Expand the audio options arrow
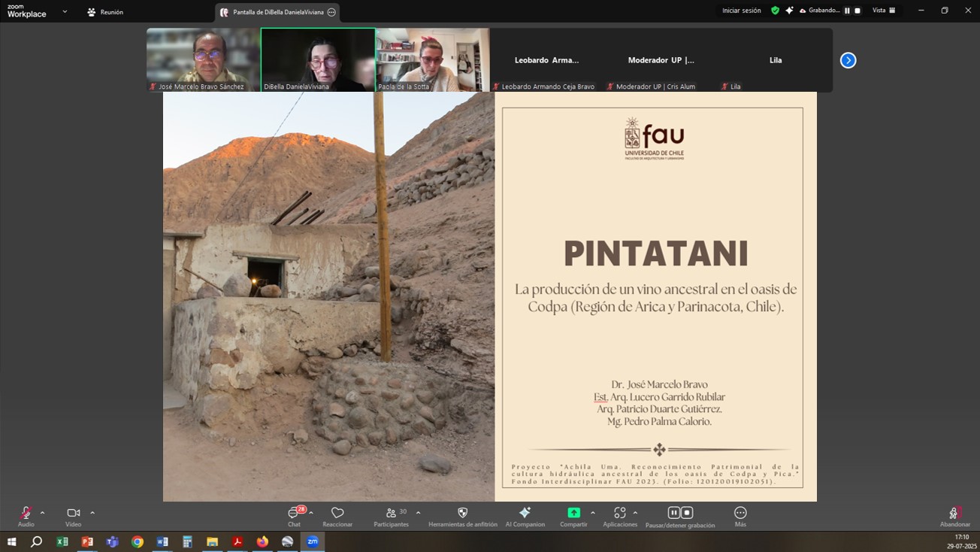This screenshot has height=552, width=980. [x=42, y=513]
